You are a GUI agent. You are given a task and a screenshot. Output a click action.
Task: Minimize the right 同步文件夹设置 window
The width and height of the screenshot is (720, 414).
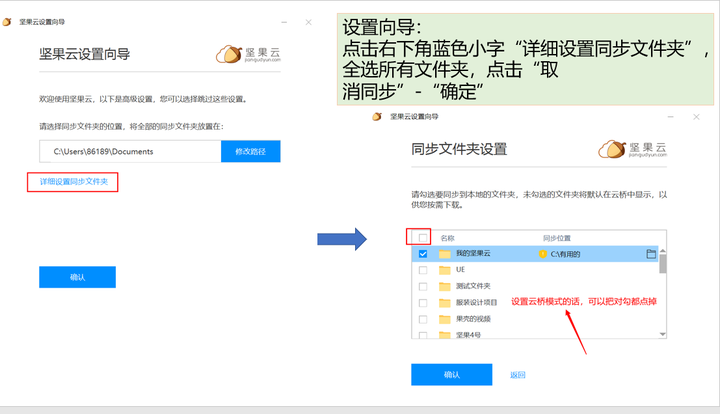tap(670, 117)
